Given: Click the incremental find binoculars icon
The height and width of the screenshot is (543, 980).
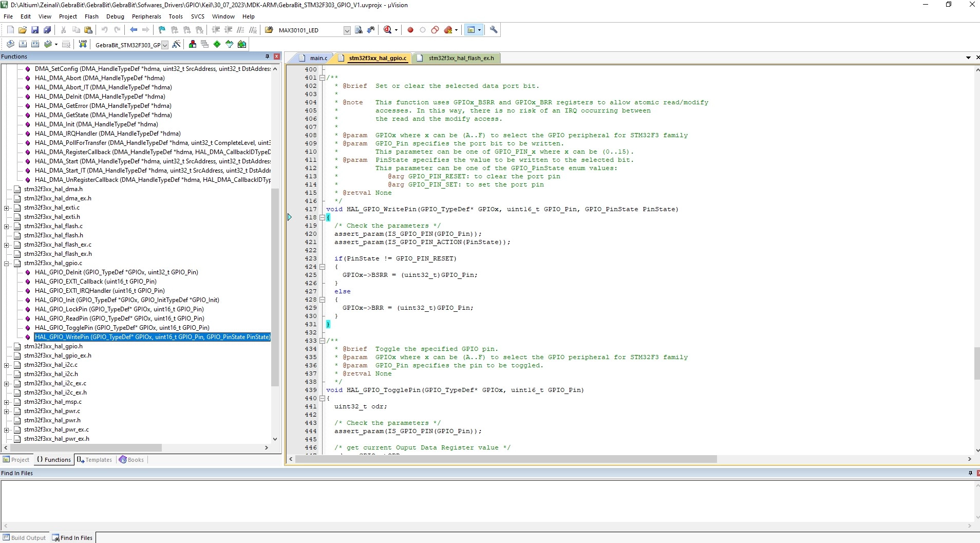Looking at the screenshot, I should click(371, 30).
